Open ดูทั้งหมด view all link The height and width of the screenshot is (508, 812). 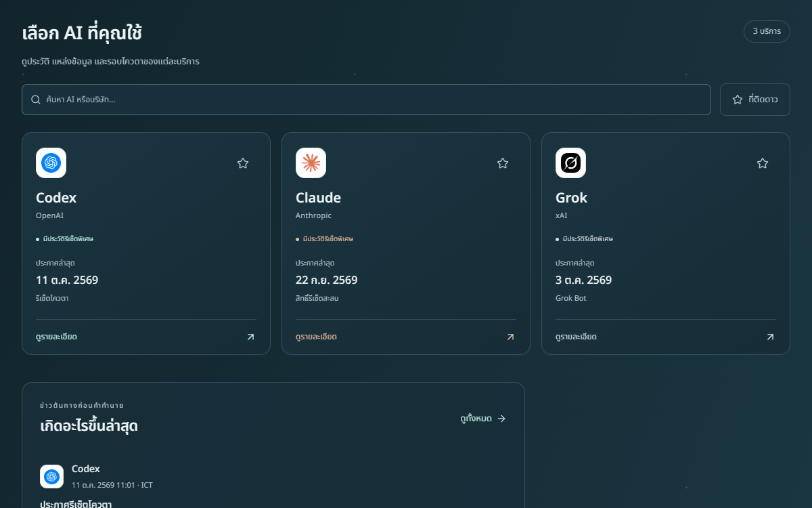pyautogui.click(x=483, y=419)
